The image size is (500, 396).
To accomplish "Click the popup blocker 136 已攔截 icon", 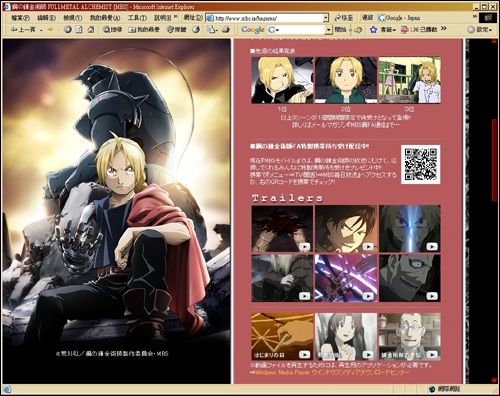I will (404, 30).
